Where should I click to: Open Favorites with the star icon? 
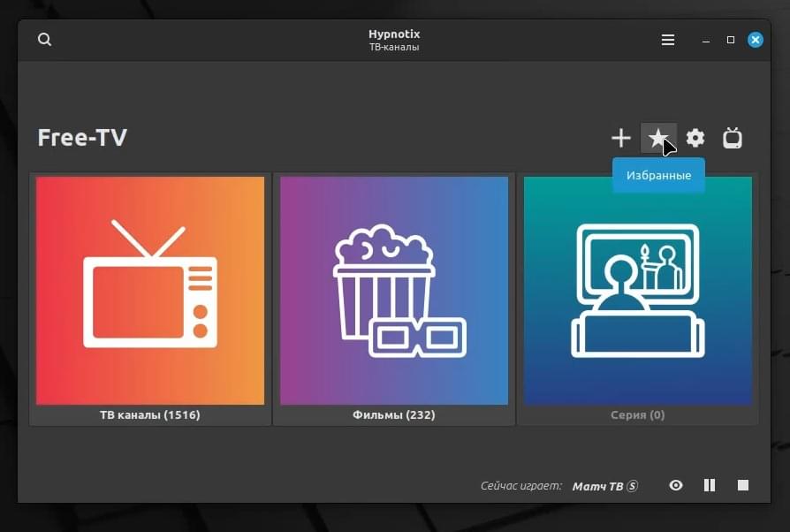click(658, 138)
